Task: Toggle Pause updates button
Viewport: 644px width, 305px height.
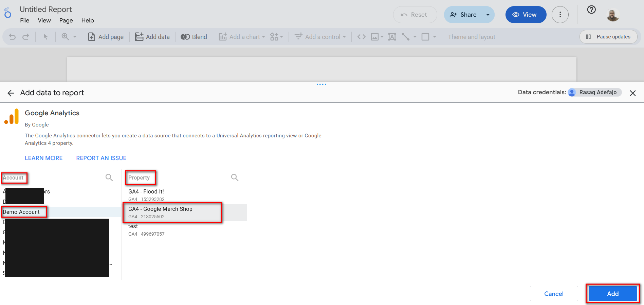Action: point(608,37)
